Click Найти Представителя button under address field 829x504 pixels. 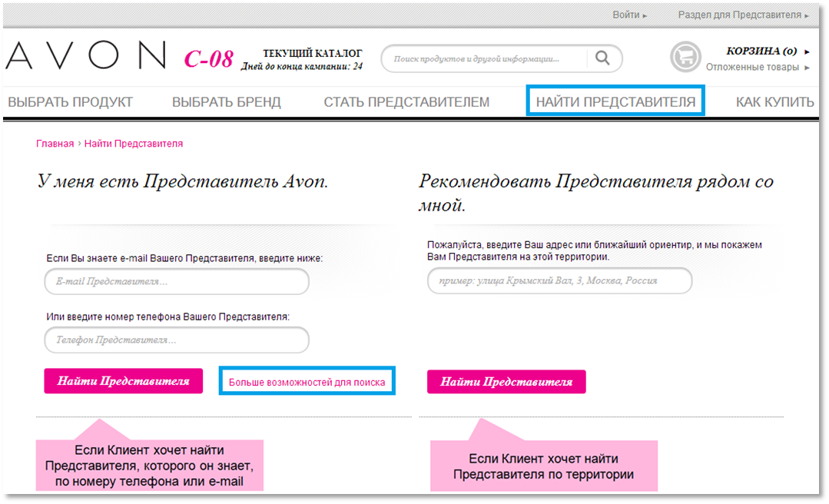[x=506, y=381]
